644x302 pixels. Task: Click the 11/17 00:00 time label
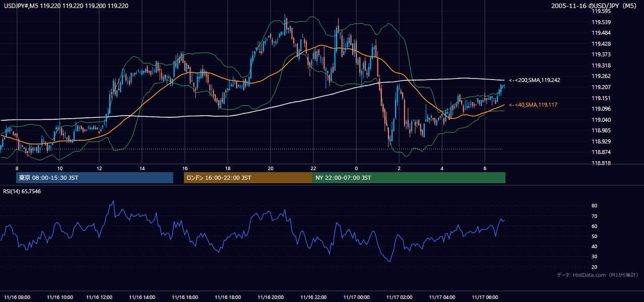coord(356,297)
